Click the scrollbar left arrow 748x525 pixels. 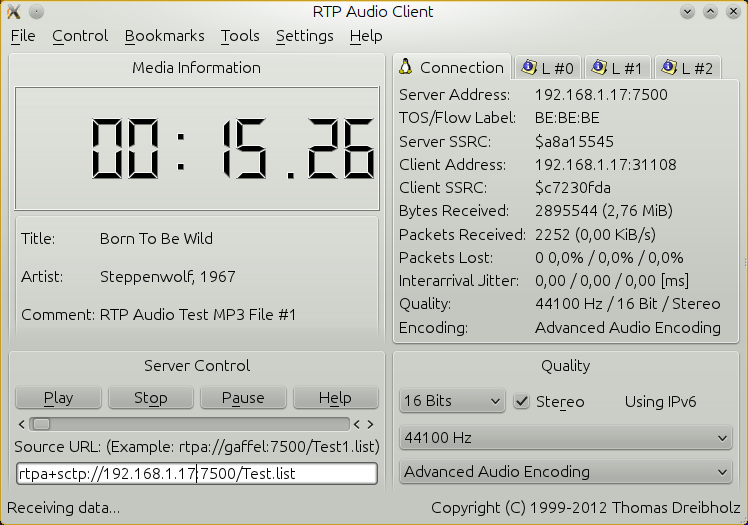pyautogui.click(x=21, y=424)
